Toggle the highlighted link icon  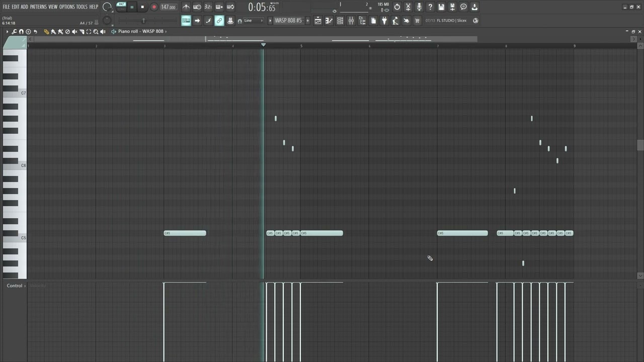point(219,21)
